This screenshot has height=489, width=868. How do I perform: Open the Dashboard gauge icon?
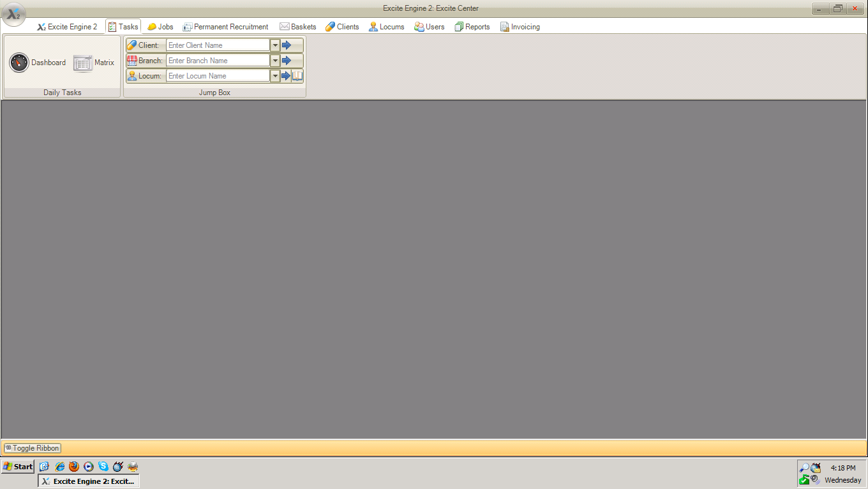tap(19, 63)
